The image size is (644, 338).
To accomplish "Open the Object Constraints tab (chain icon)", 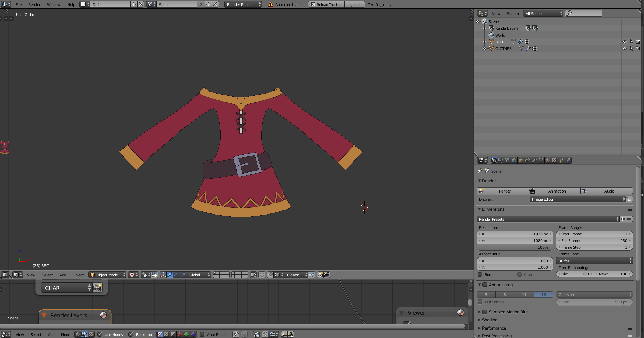I will pos(527,160).
